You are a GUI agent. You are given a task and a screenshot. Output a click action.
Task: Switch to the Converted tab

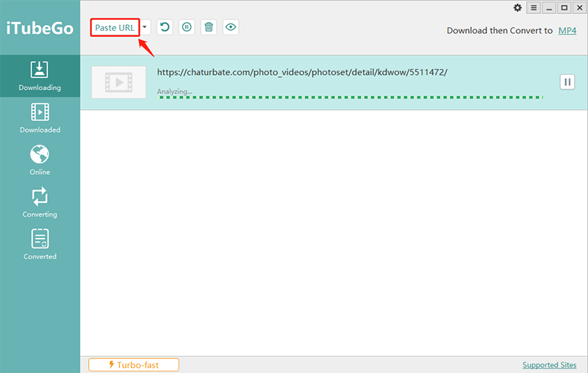(x=40, y=245)
